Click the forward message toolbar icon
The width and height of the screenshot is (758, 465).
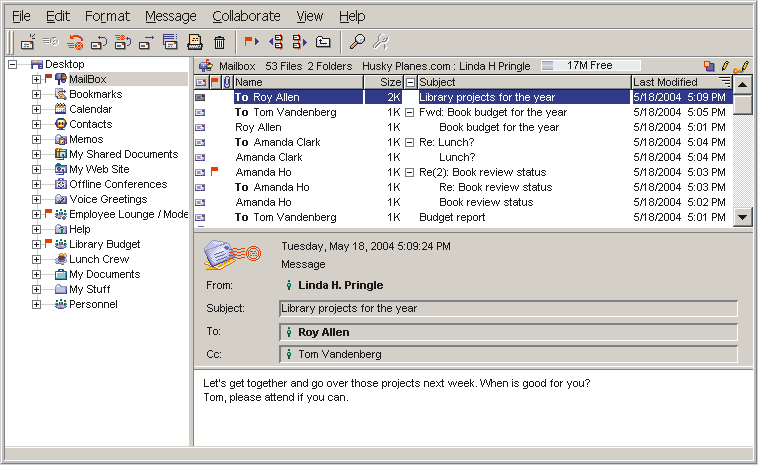(146, 43)
